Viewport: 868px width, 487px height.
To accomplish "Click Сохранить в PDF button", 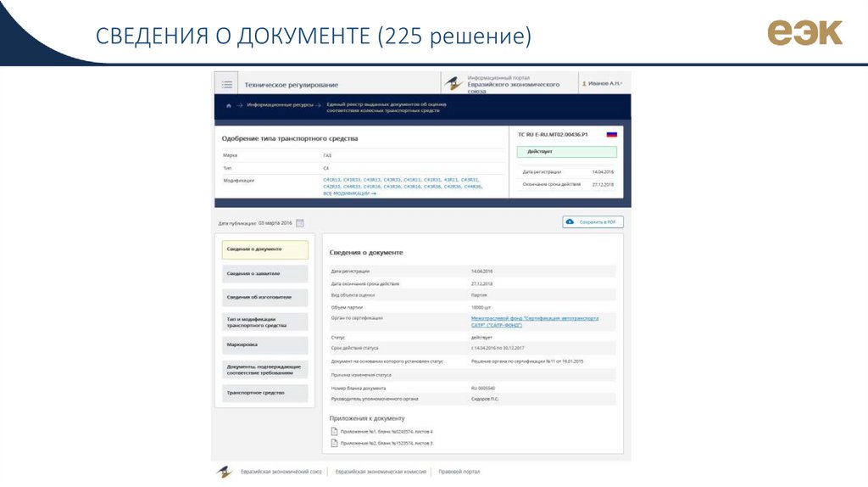I will pos(593,222).
